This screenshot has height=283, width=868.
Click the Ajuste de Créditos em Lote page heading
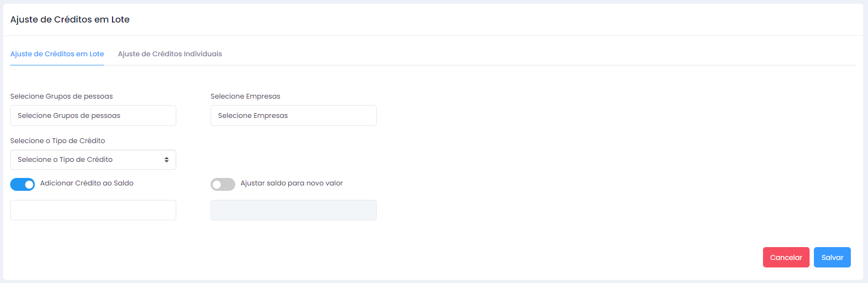[70, 19]
